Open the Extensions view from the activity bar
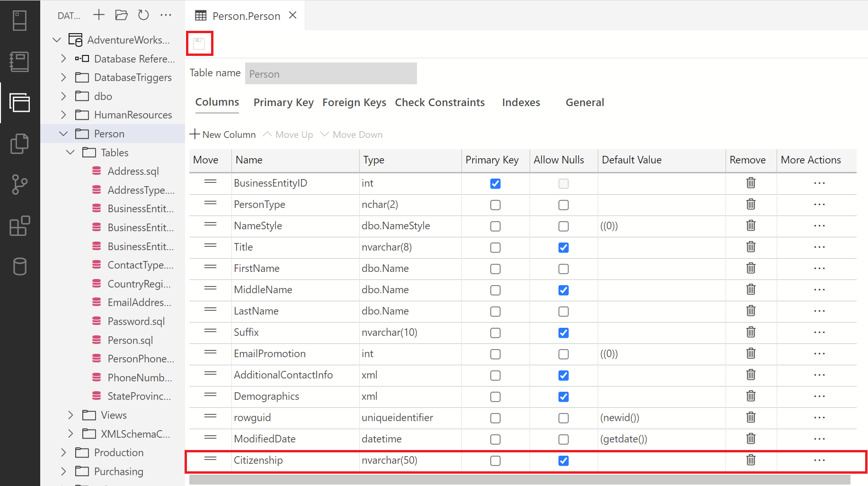The height and width of the screenshot is (486, 868). [19, 226]
